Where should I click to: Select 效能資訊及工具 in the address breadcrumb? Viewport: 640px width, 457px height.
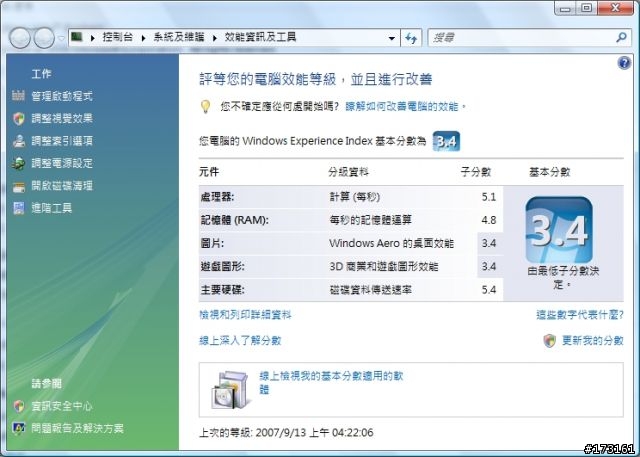click(260, 38)
